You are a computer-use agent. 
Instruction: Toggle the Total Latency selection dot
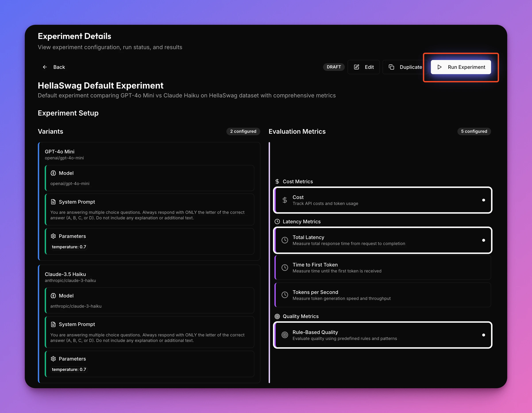[x=483, y=240]
